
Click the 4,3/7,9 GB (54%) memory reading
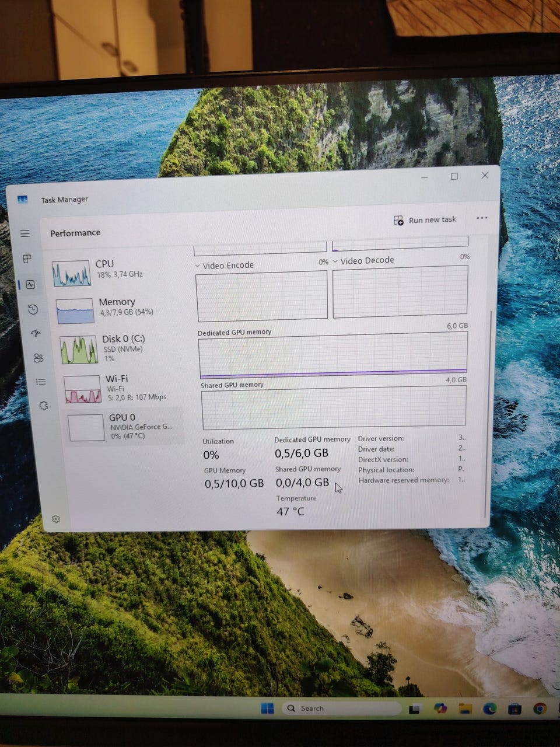[127, 312]
